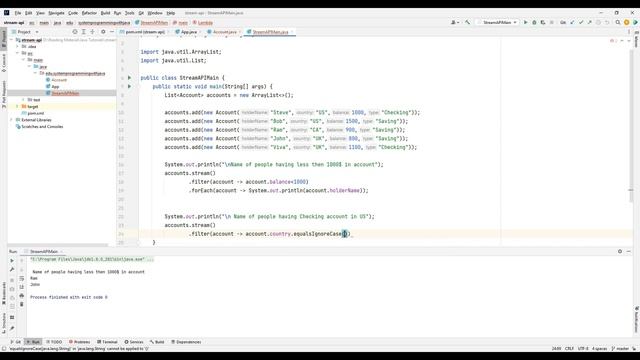Open Problems tool window
Screen dimensions: 640x360
(x=80, y=342)
